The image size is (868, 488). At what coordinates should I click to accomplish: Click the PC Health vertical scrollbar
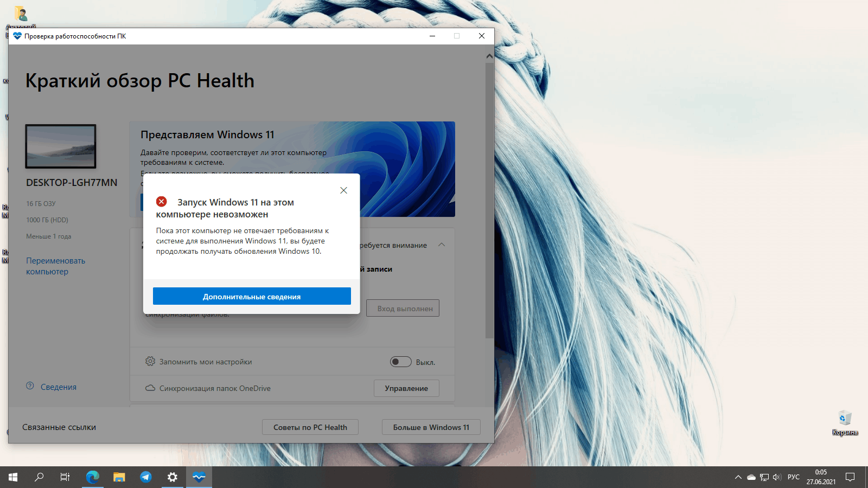(489, 201)
